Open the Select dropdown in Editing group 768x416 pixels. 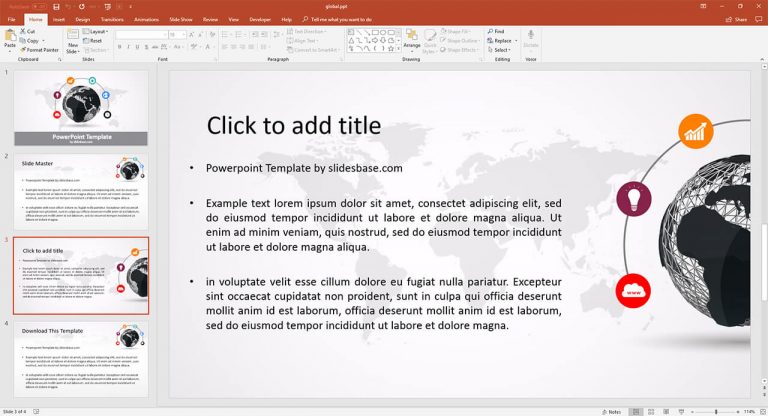coord(500,49)
